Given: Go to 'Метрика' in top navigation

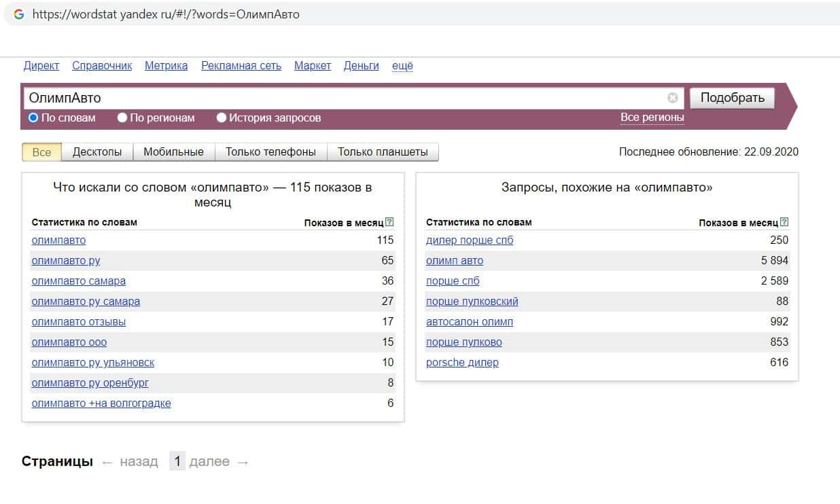Looking at the screenshot, I should [x=166, y=66].
